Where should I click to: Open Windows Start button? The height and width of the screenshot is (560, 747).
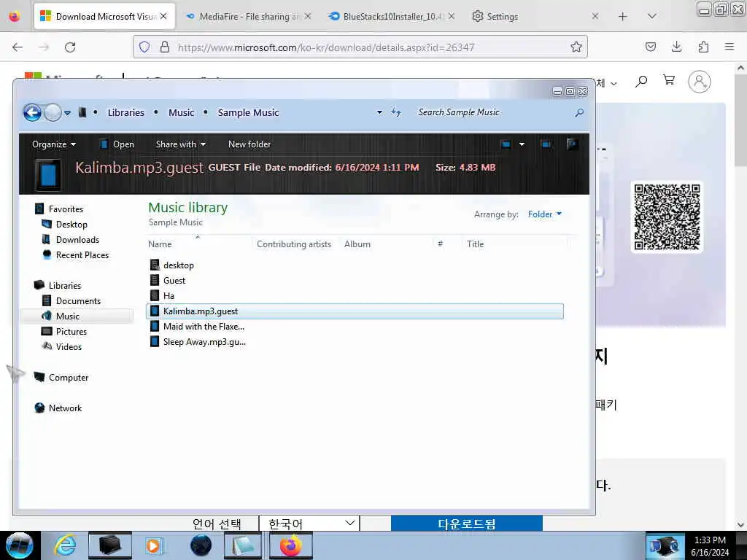pyautogui.click(x=20, y=545)
